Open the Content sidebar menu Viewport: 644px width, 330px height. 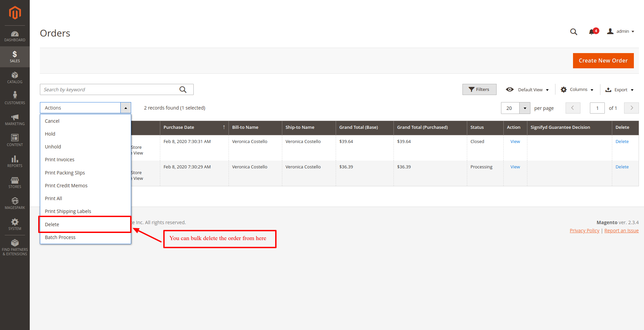click(15, 141)
